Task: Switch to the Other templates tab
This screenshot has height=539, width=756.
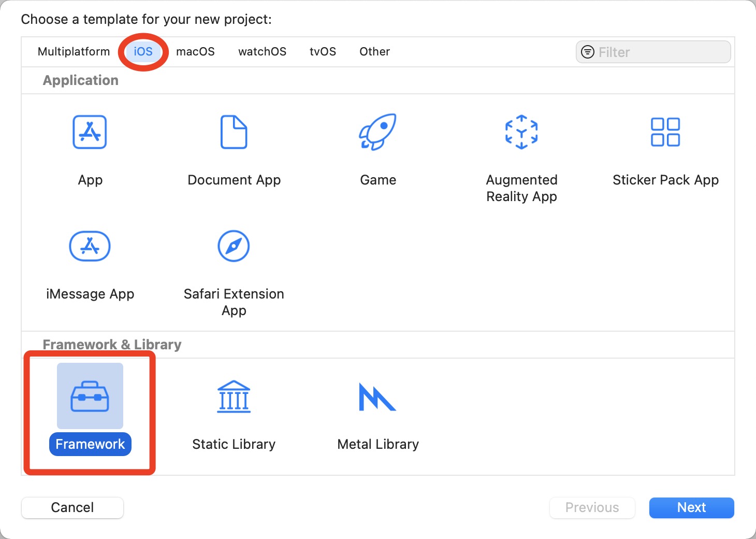Action: click(374, 51)
